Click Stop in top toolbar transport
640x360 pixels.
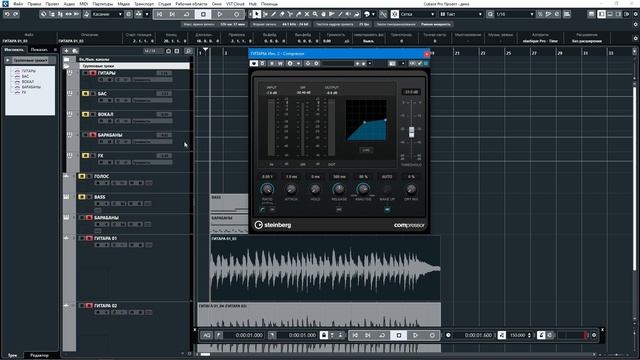click(203, 14)
